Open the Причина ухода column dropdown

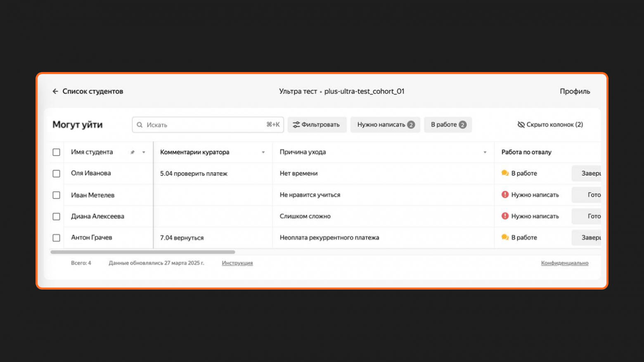tap(485, 152)
